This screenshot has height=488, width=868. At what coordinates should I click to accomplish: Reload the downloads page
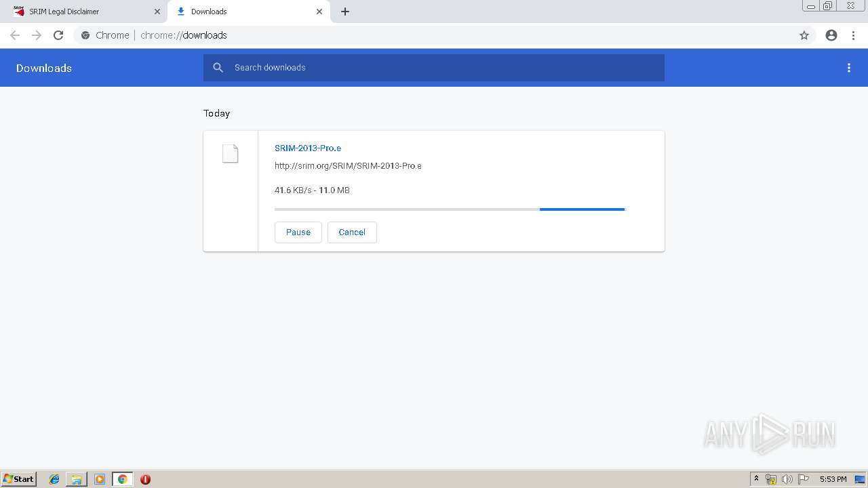pyautogui.click(x=58, y=35)
